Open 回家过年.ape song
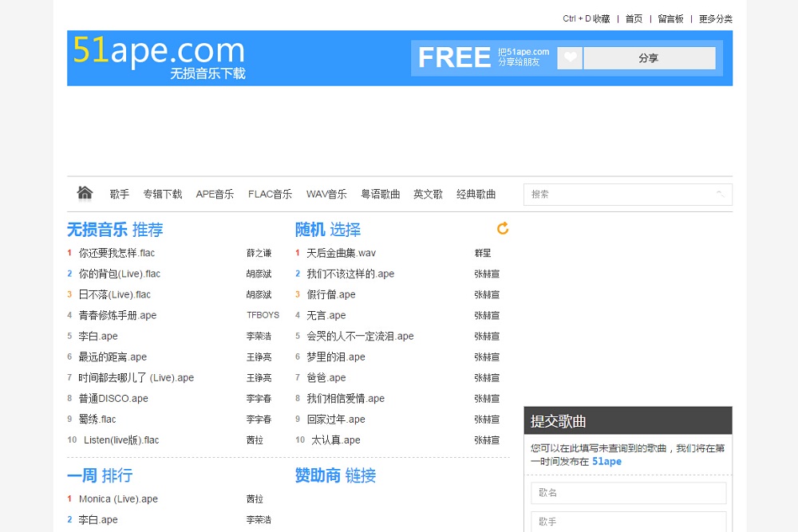This screenshot has height=532, width=798. click(x=336, y=420)
